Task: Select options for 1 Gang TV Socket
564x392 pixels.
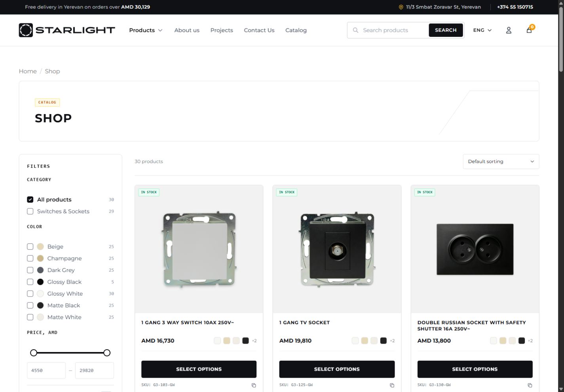Action: click(x=337, y=369)
